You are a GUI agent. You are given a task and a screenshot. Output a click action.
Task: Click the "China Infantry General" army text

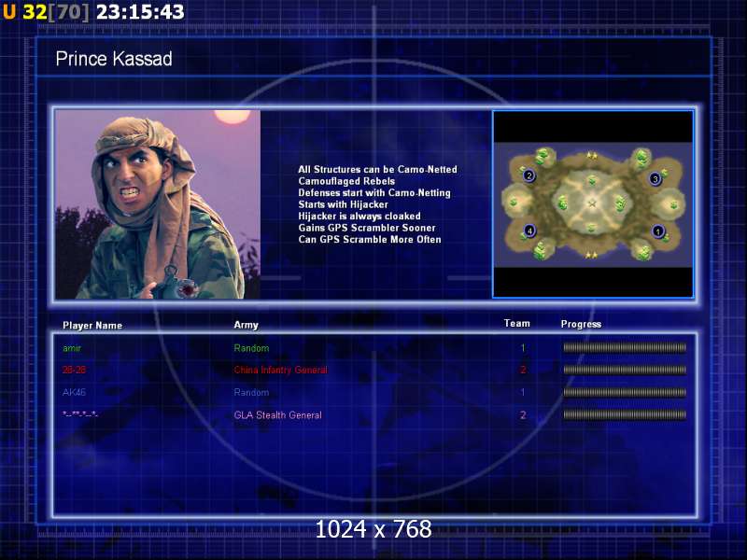tap(281, 370)
